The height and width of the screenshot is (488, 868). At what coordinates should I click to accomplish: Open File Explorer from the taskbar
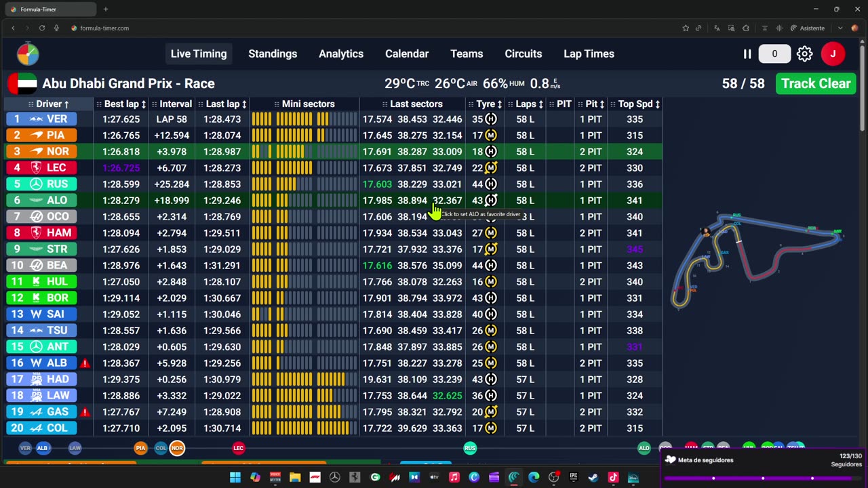pyautogui.click(x=295, y=477)
